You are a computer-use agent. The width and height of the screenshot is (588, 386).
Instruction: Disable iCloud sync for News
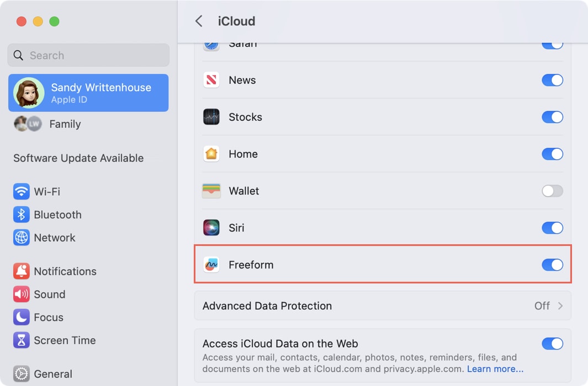(552, 80)
